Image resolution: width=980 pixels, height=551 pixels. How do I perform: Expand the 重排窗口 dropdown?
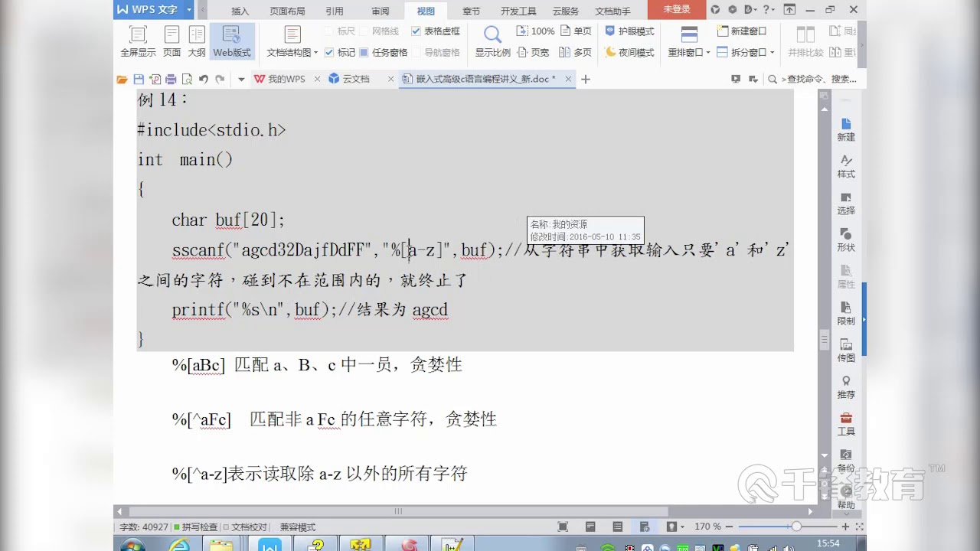708,53
